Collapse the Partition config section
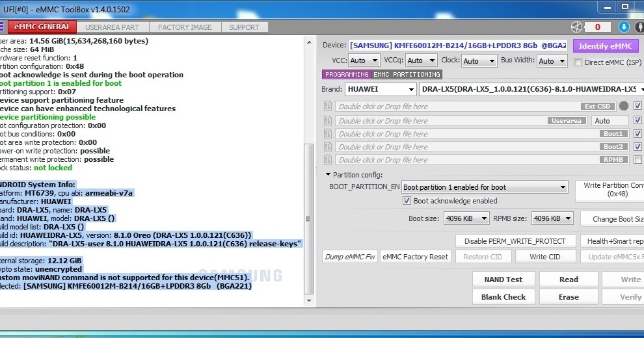Viewport: 644px width, 338px height. 328,174
